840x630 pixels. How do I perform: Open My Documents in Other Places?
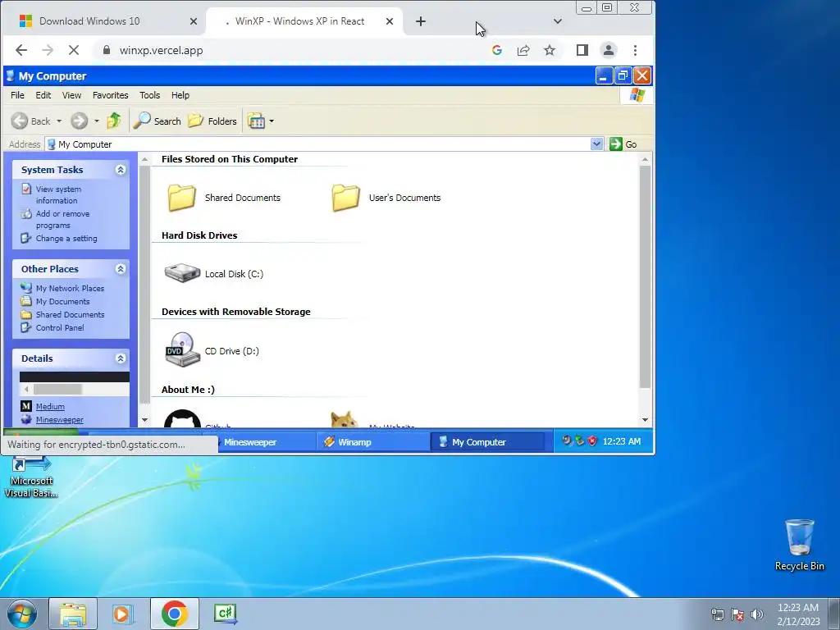62,302
